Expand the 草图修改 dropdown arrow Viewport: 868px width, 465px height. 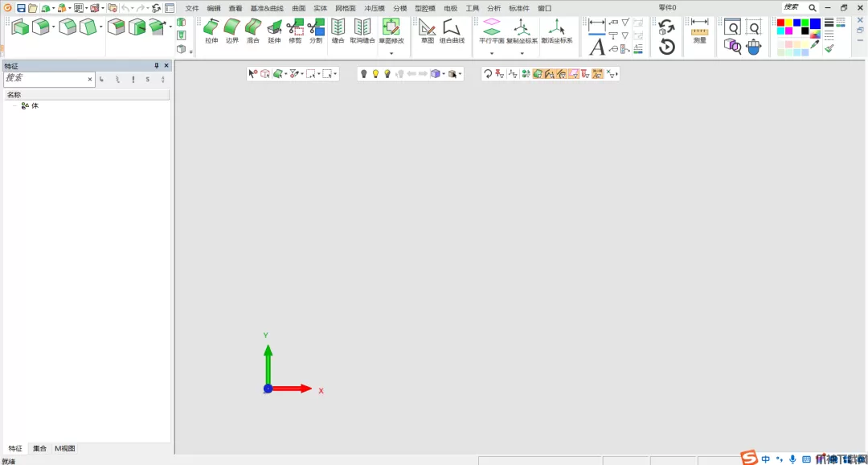(x=391, y=53)
